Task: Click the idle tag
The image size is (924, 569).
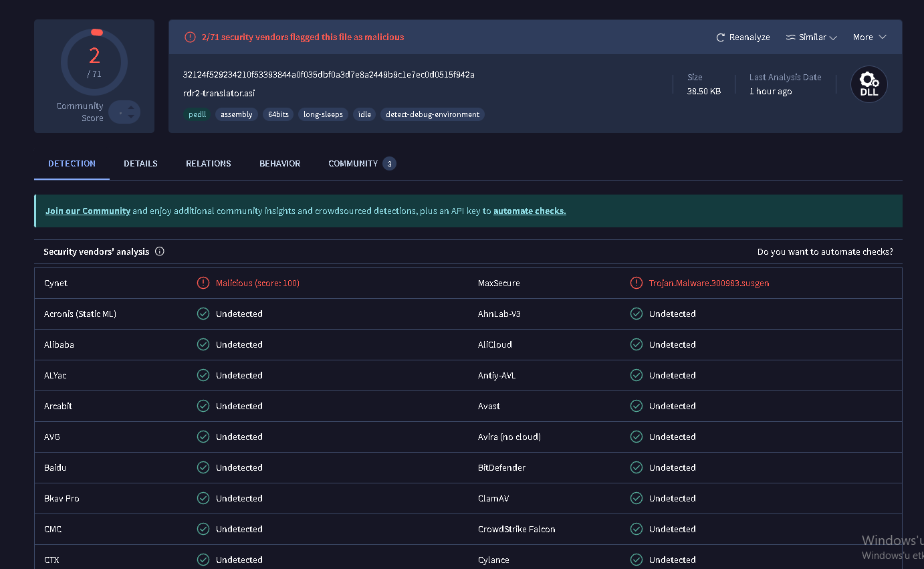Action: [x=364, y=114]
